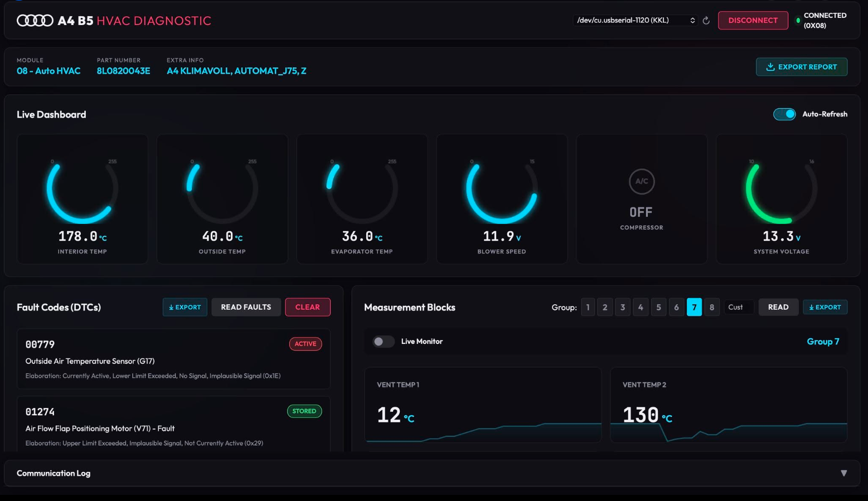The width and height of the screenshot is (868, 501).
Task: Export the measurement blocks data
Action: [825, 307]
